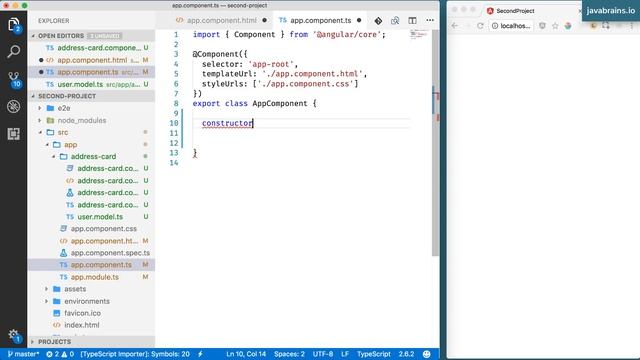Click the shield extension icon in browser

542,26
